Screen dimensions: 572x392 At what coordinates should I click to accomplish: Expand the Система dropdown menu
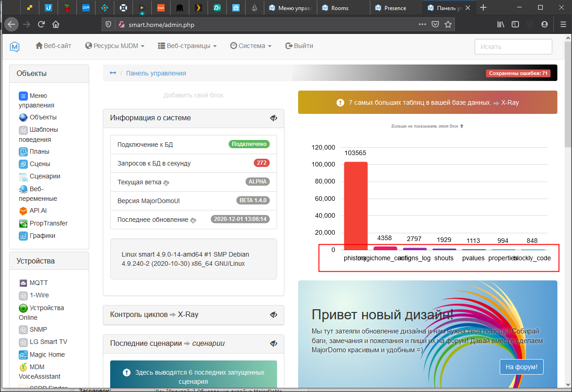[251, 46]
